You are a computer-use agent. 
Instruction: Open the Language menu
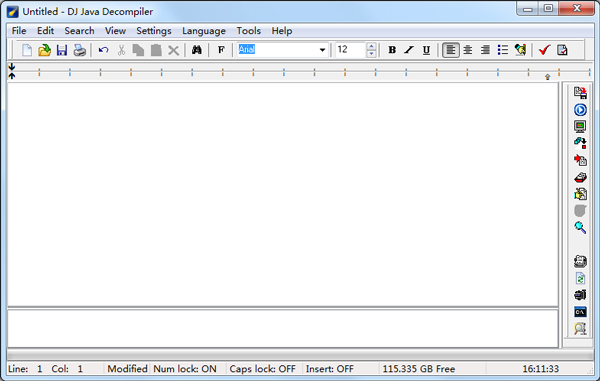coord(204,31)
